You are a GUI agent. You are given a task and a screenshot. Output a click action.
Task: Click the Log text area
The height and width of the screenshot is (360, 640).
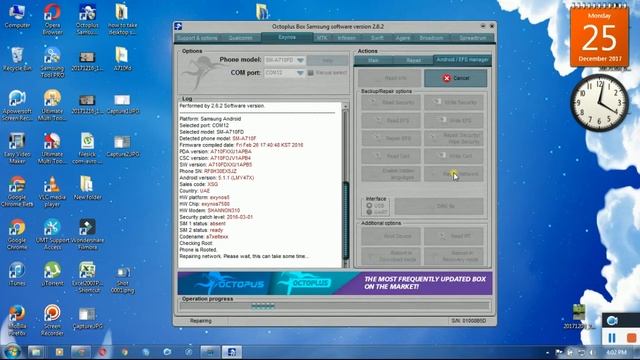pyautogui.click(x=260, y=185)
